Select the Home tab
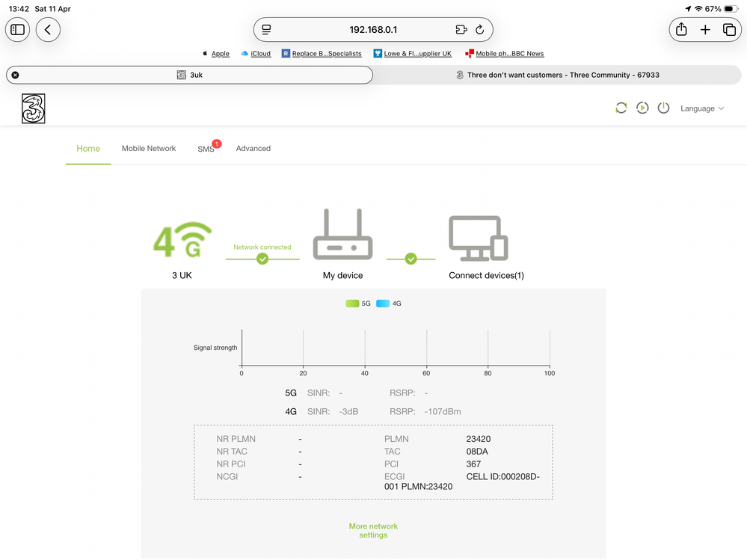This screenshot has width=747, height=560. coord(88,149)
